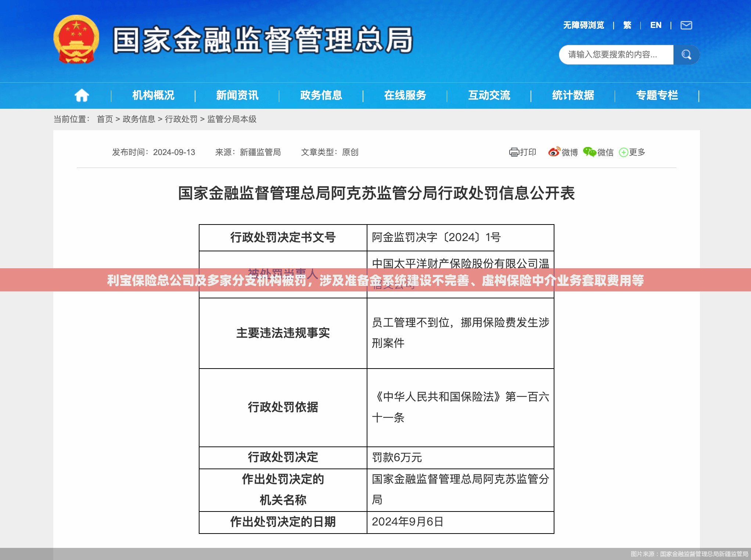Go to 监管分局本级 in breadcrumb
This screenshot has height=560, width=751.
pos(232,119)
